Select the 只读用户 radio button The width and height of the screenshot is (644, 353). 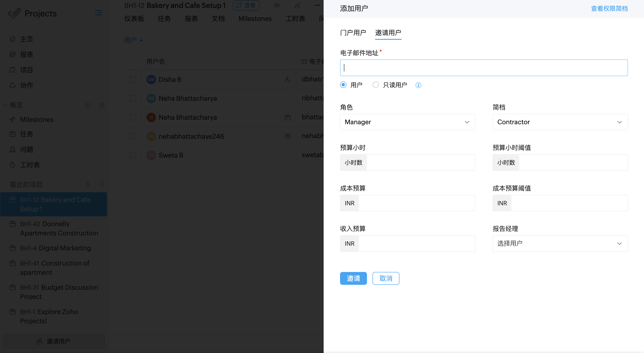click(376, 85)
